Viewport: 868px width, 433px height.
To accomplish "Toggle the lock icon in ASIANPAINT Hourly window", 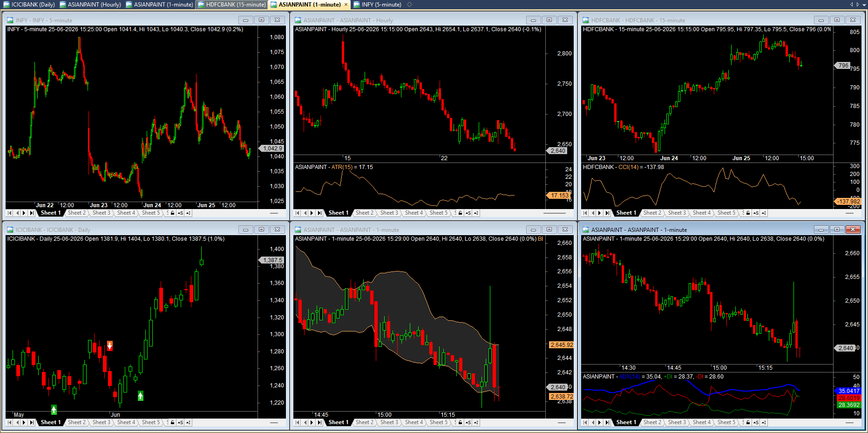I will [x=461, y=213].
